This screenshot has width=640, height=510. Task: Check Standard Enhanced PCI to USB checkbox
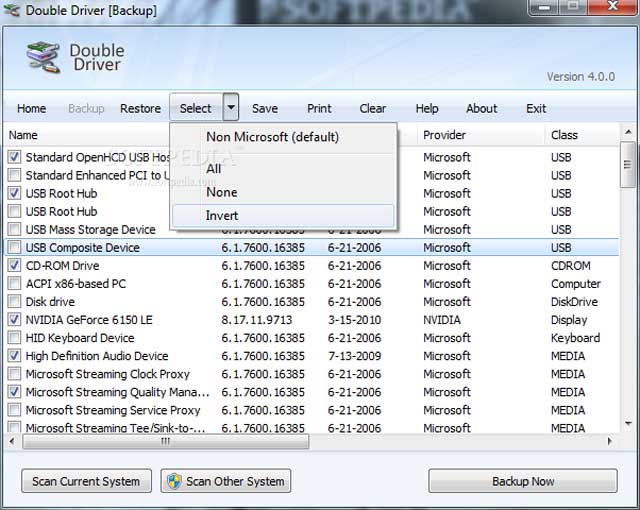tap(14, 175)
